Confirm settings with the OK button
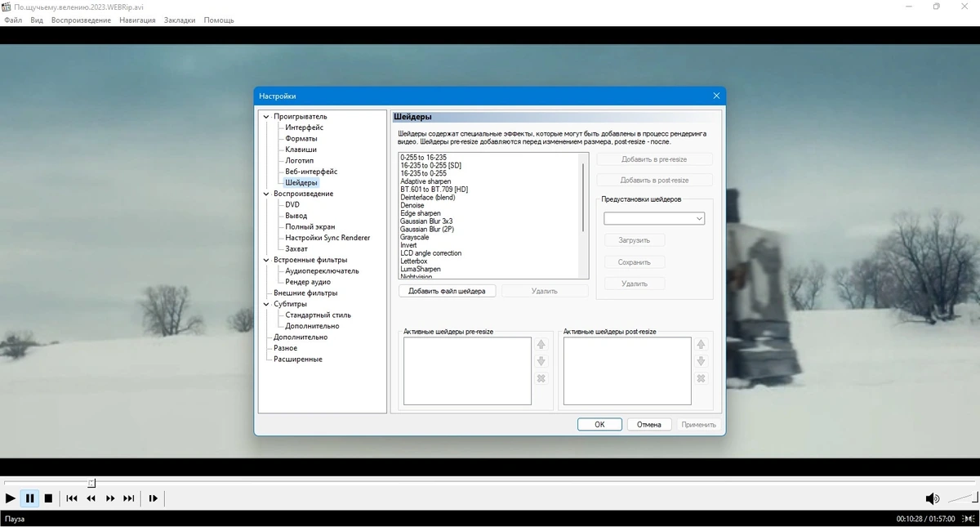Screen dimensions: 980x527 (x=599, y=424)
